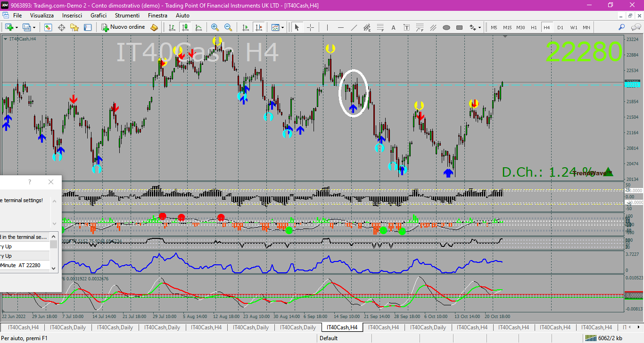Open the Inserisci menu

tap(72, 16)
